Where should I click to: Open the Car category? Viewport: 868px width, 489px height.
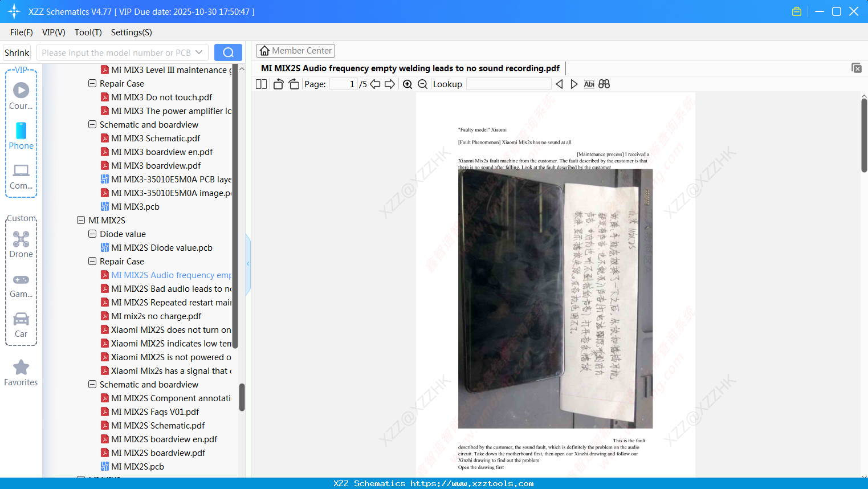pyautogui.click(x=21, y=325)
